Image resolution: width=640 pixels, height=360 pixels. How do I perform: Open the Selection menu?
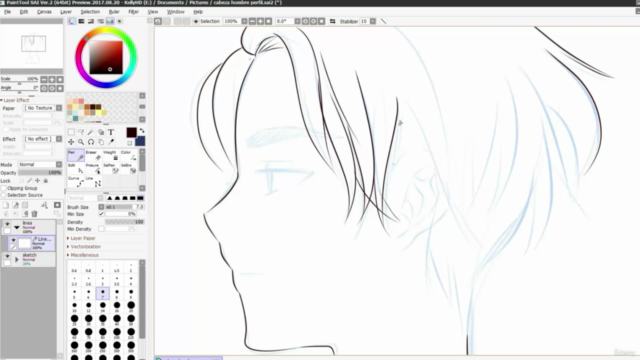90,12
